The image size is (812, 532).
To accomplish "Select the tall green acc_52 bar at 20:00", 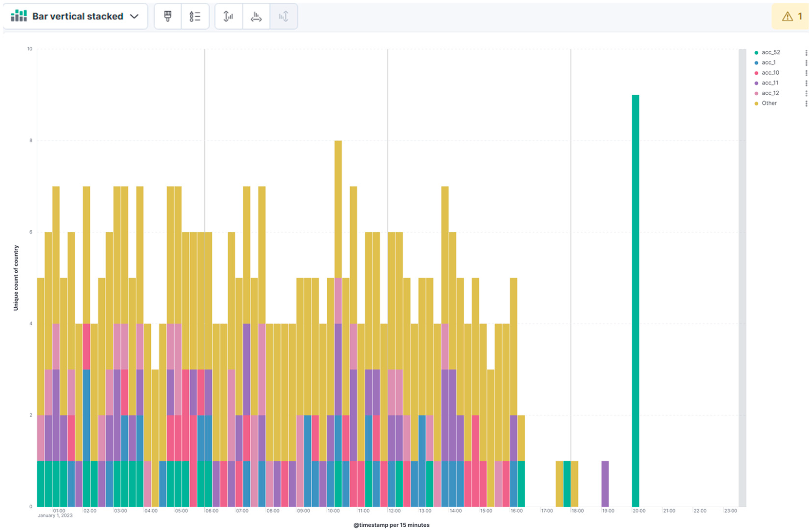I will [635, 300].
